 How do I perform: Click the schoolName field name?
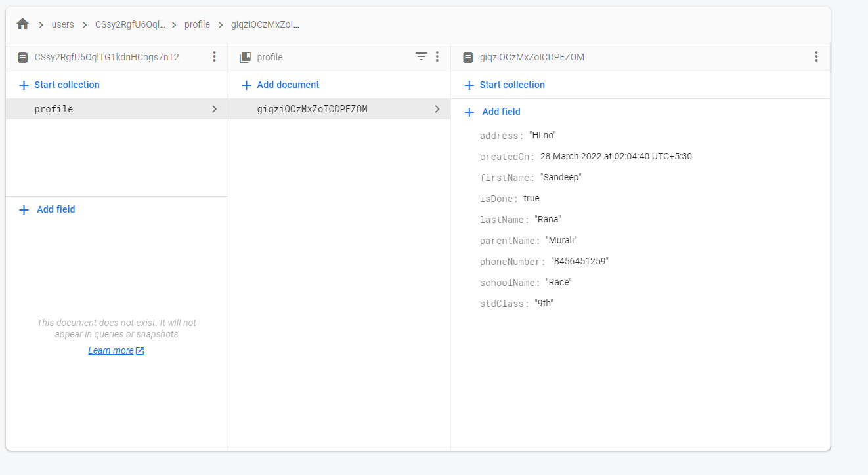pos(510,283)
